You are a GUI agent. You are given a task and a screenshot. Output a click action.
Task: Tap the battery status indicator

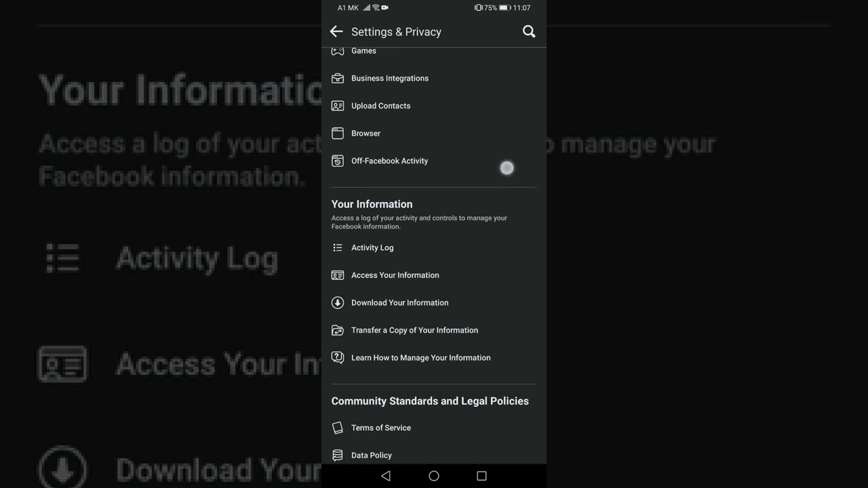pyautogui.click(x=505, y=7)
